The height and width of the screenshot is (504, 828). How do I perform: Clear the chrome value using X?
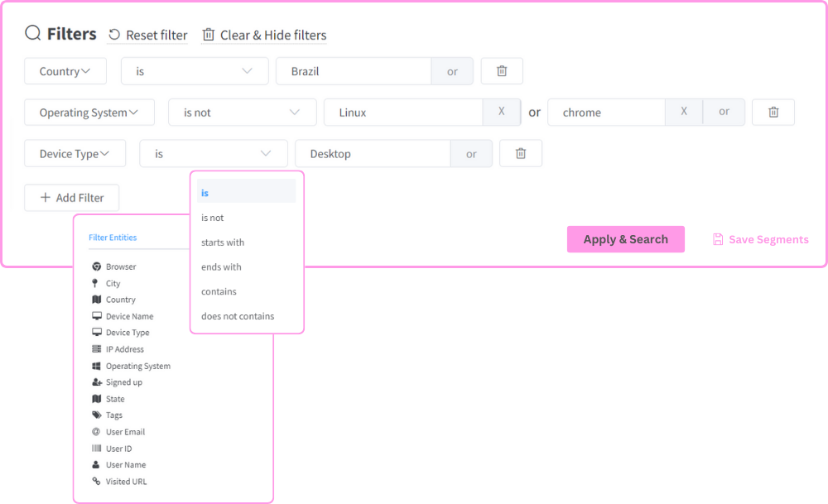[x=684, y=112]
